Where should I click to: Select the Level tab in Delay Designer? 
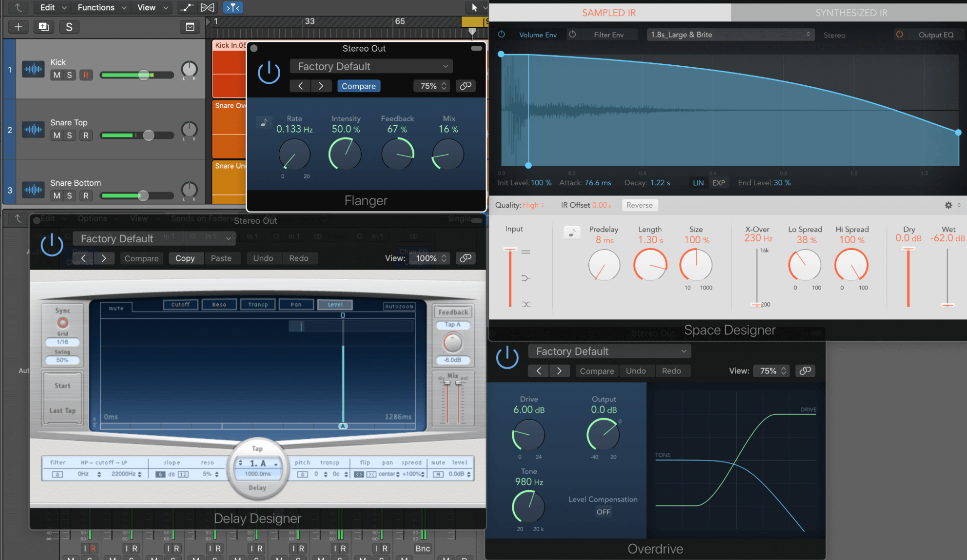pos(335,305)
